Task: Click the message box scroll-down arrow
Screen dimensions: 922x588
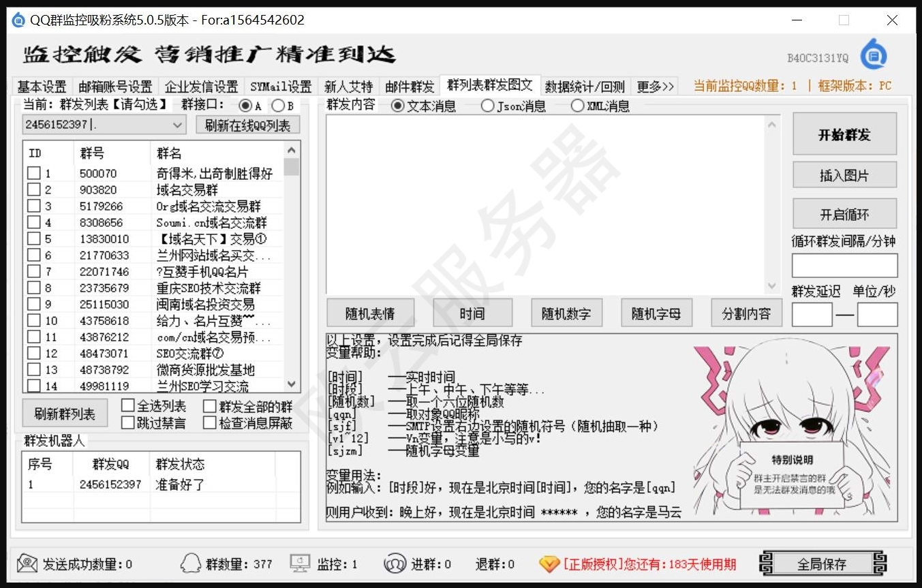Action: [771, 285]
